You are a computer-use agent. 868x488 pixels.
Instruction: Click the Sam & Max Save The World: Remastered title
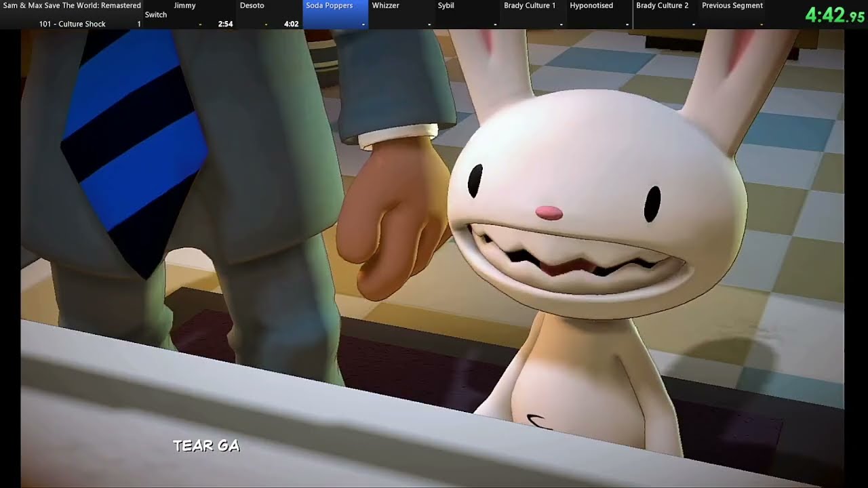(72, 5)
